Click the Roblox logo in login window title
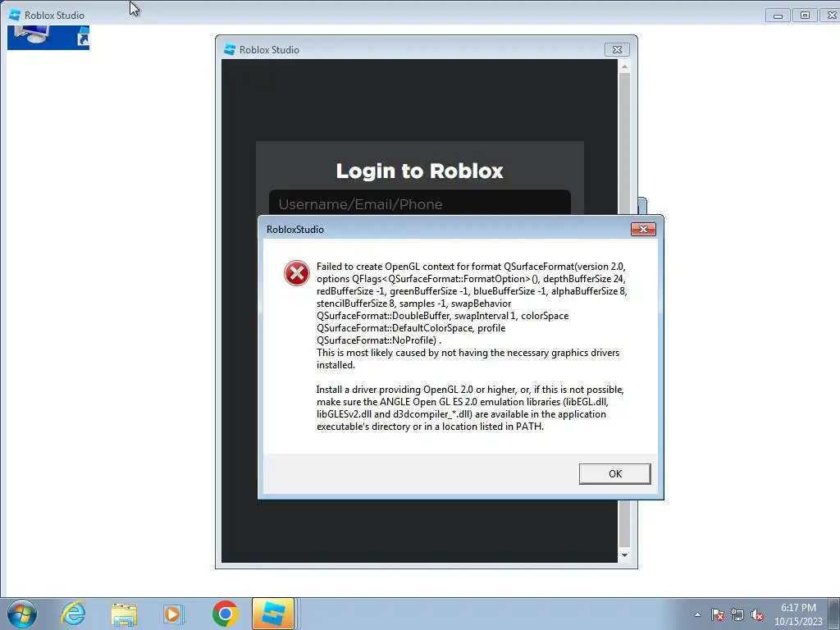The width and height of the screenshot is (840, 630). pyautogui.click(x=230, y=49)
